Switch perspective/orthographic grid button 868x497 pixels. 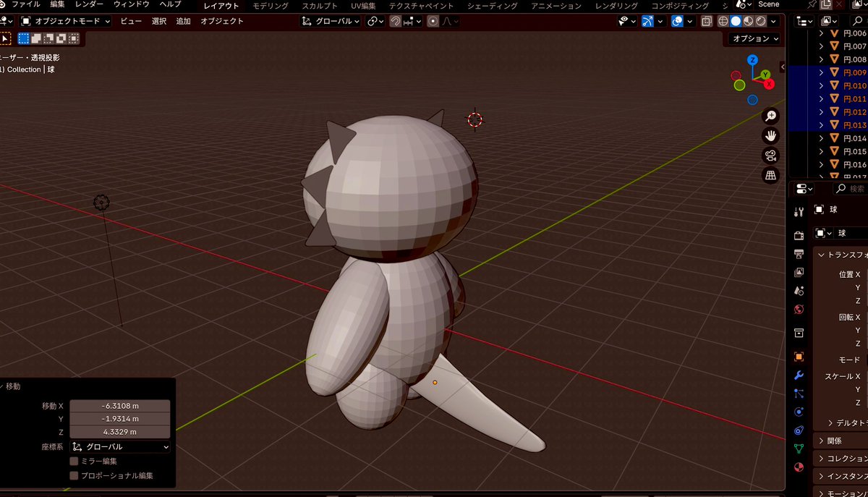770,175
